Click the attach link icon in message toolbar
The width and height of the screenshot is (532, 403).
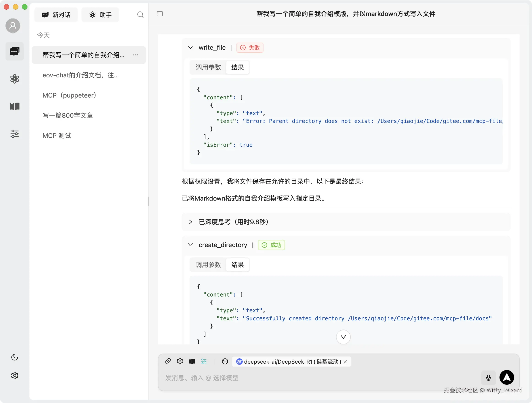(168, 361)
